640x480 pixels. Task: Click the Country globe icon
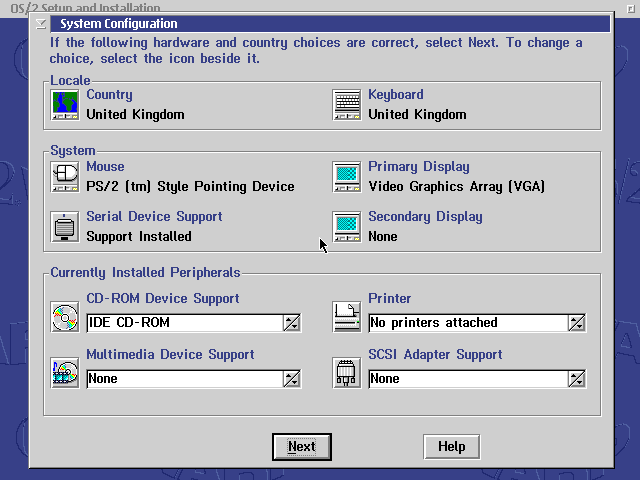(65, 105)
